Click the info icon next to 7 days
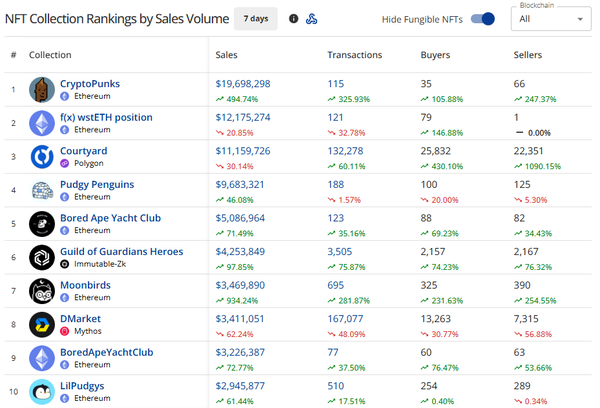 (293, 18)
